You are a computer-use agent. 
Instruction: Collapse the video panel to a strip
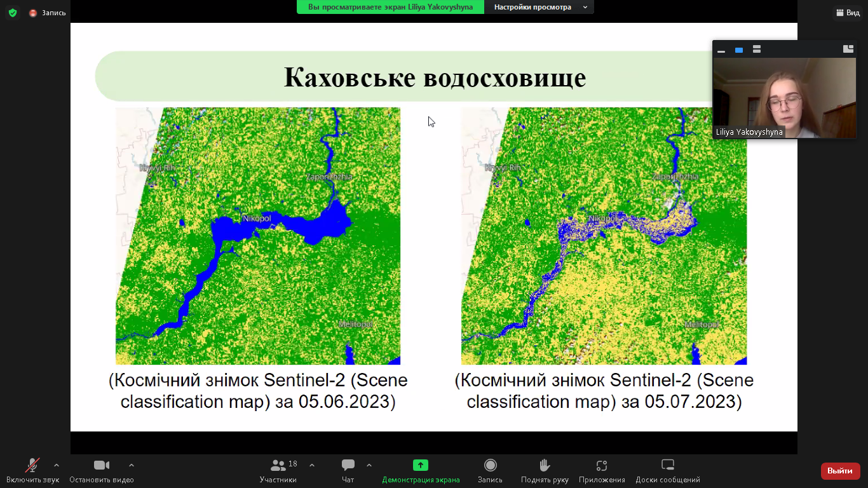coord(721,50)
